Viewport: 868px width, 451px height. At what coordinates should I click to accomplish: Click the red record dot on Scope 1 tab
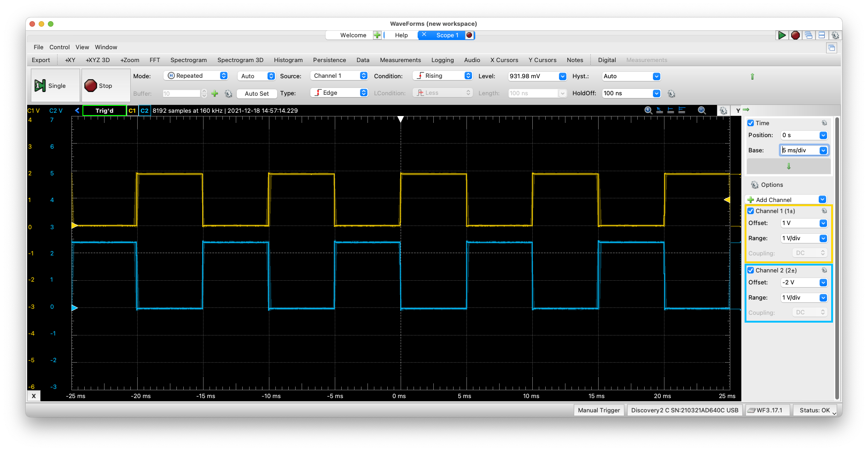(469, 35)
